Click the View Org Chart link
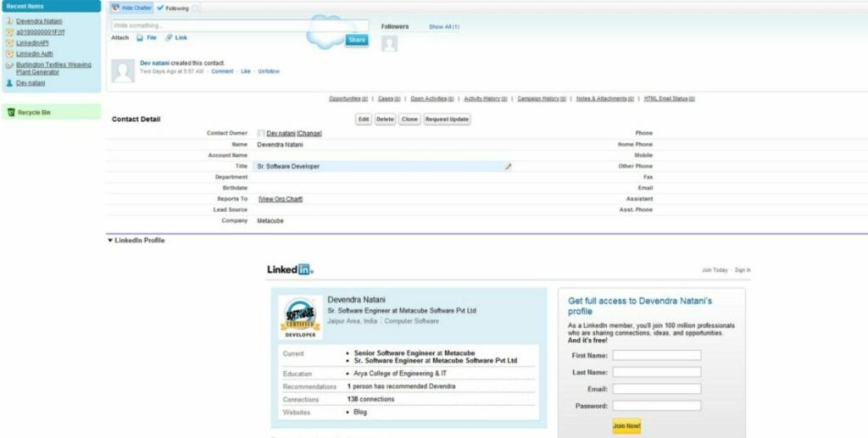Image resolution: width=868 pixels, height=438 pixels. (281, 199)
